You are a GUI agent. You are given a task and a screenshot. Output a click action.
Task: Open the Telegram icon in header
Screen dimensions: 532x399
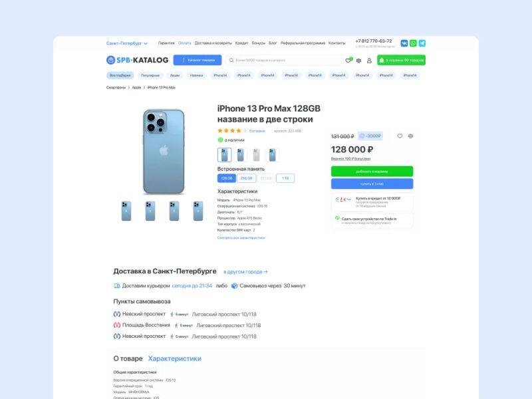click(422, 43)
